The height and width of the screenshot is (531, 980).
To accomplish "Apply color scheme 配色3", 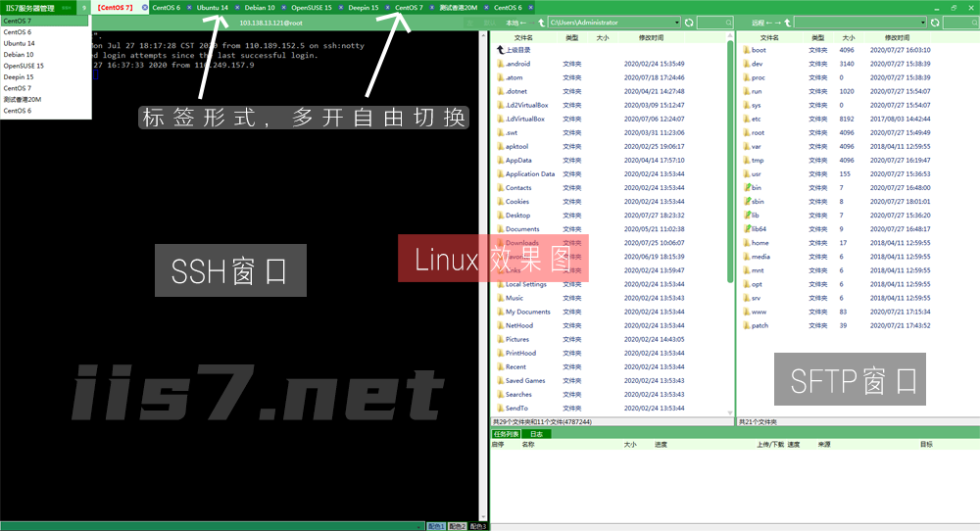I will click(477, 526).
